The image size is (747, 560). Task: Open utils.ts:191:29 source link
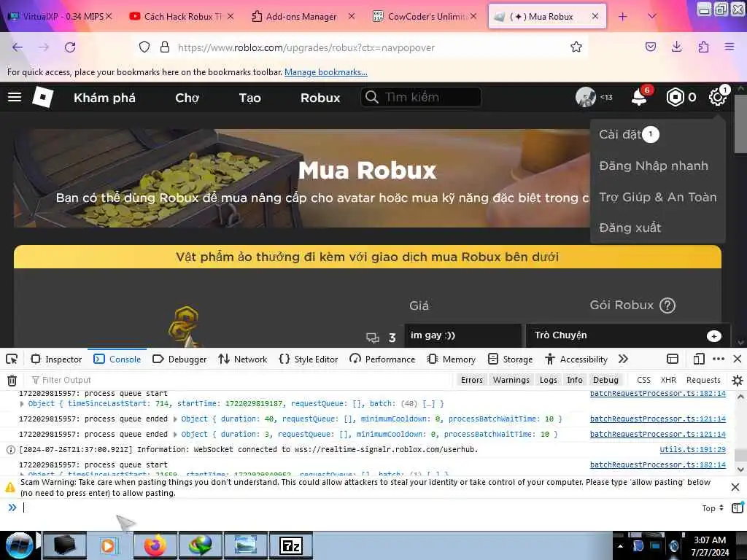tap(693, 449)
